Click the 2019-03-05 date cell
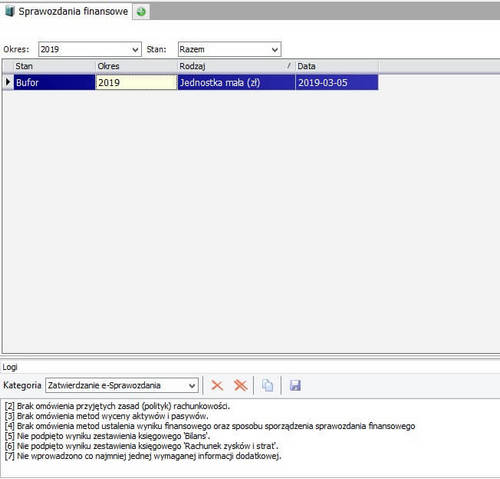 click(337, 82)
